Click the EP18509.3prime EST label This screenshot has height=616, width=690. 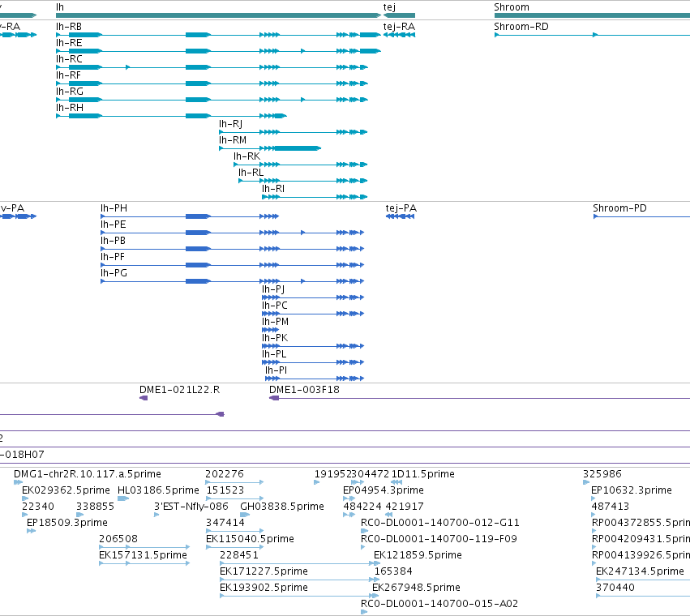(x=66, y=523)
